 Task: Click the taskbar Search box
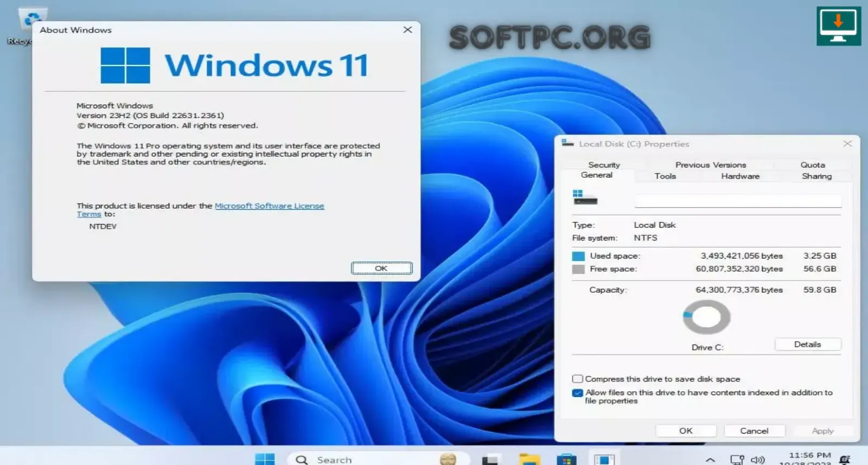click(378, 460)
